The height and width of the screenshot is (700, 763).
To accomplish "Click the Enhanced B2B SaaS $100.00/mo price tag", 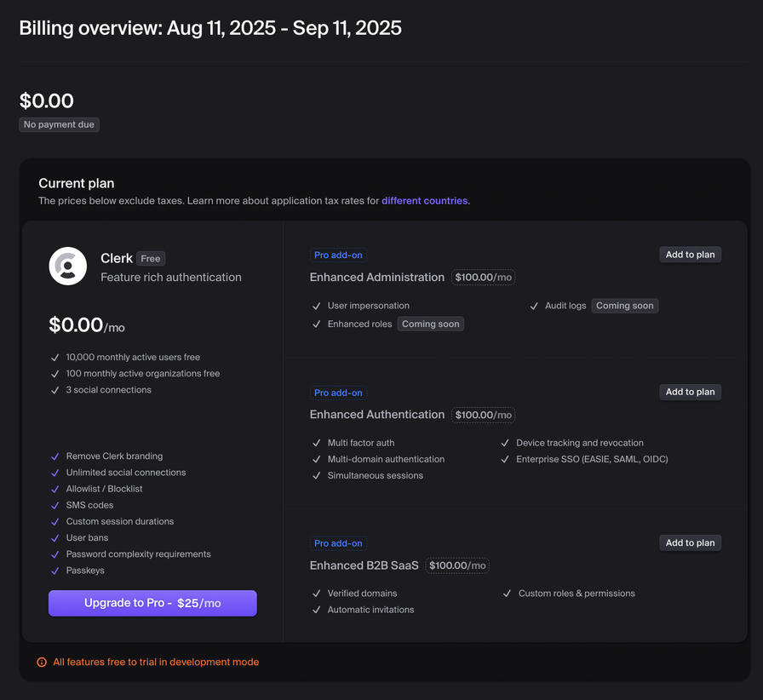I will click(457, 565).
